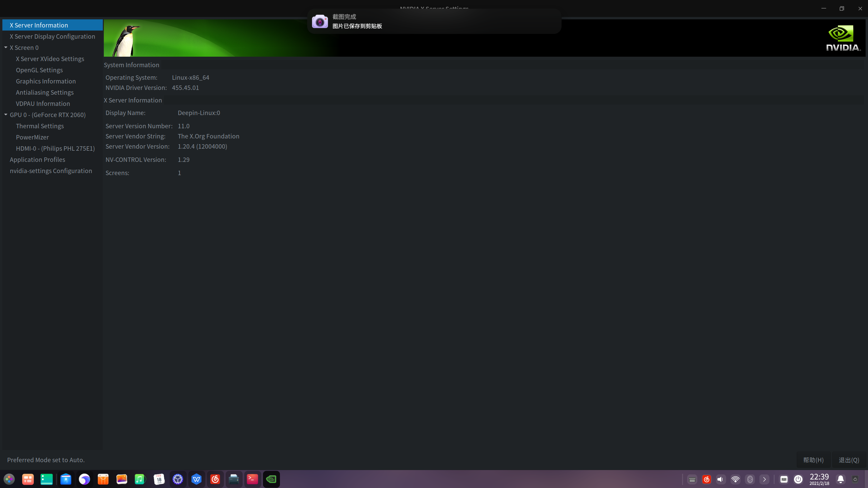Collapse the X Screen 0 tree node
The width and height of the screenshot is (868, 488).
click(x=6, y=48)
